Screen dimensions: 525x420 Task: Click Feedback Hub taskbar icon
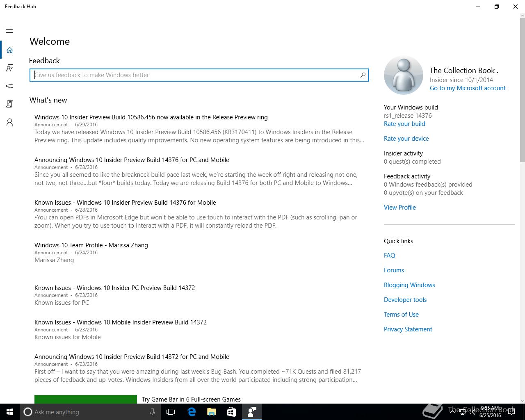coord(251,412)
